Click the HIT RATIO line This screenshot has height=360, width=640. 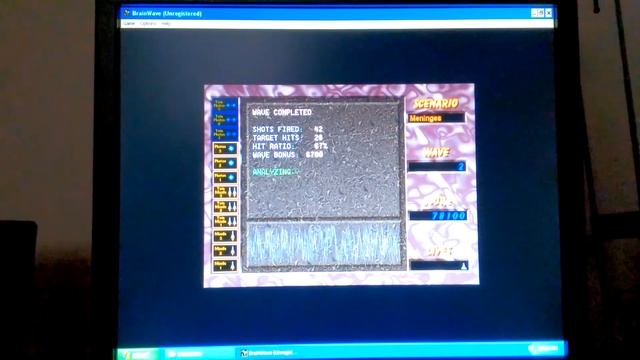pos(290,146)
